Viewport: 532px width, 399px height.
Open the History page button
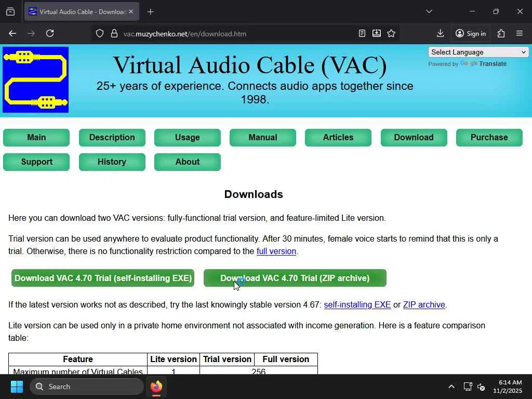(x=112, y=162)
